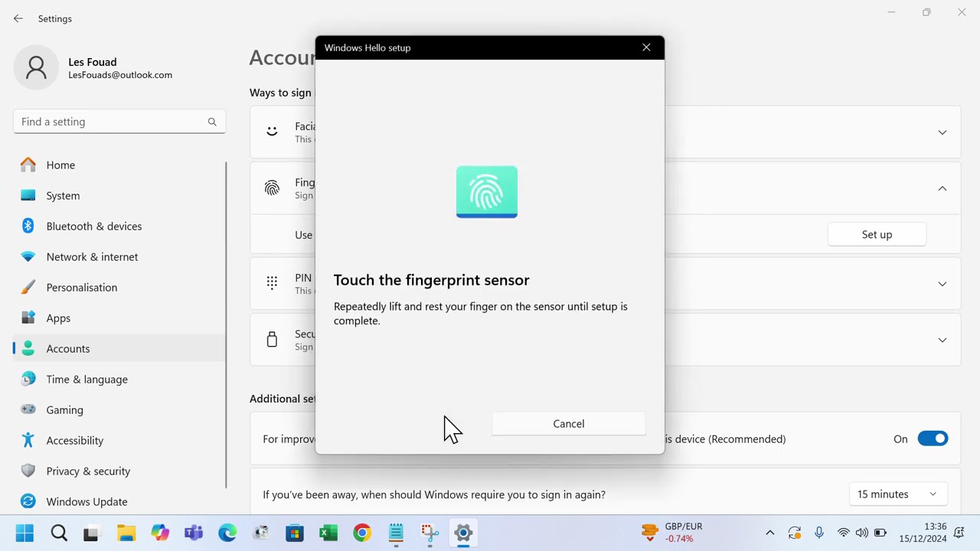980x551 pixels.
Task: Expand the Security key row chevron
Action: [942, 340]
